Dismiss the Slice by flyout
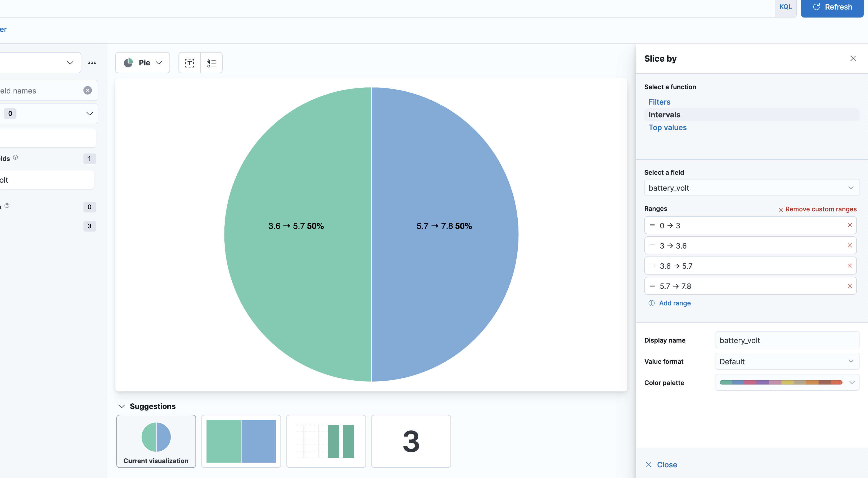868x478 pixels. click(x=853, y=58)
